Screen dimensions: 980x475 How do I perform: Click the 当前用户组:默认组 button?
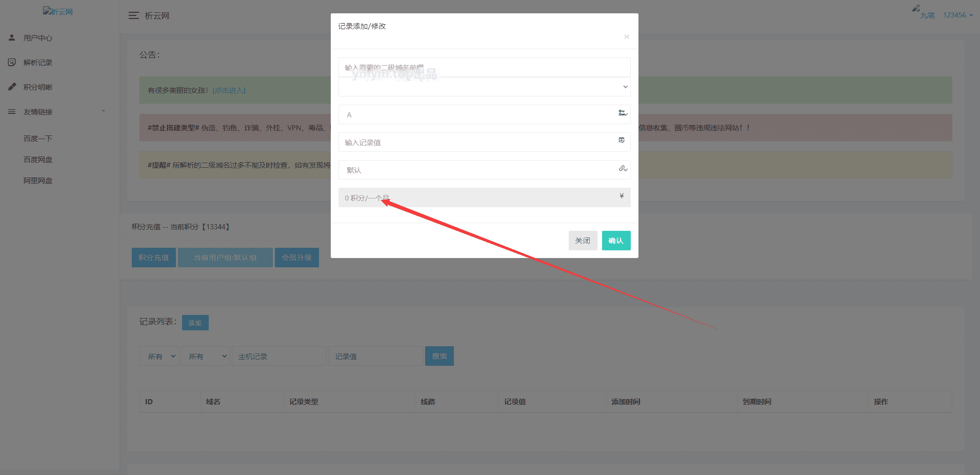pyautogui.click(x=225, y=258)
